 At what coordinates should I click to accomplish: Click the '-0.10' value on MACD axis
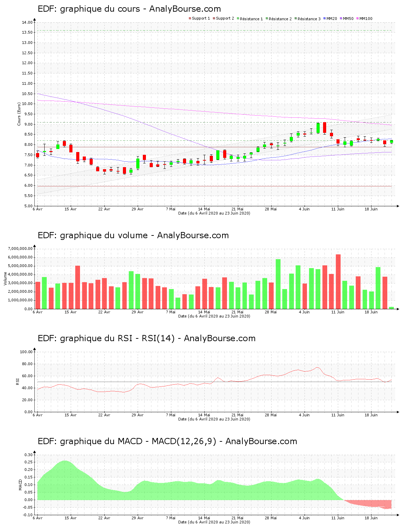pos(28,515)
